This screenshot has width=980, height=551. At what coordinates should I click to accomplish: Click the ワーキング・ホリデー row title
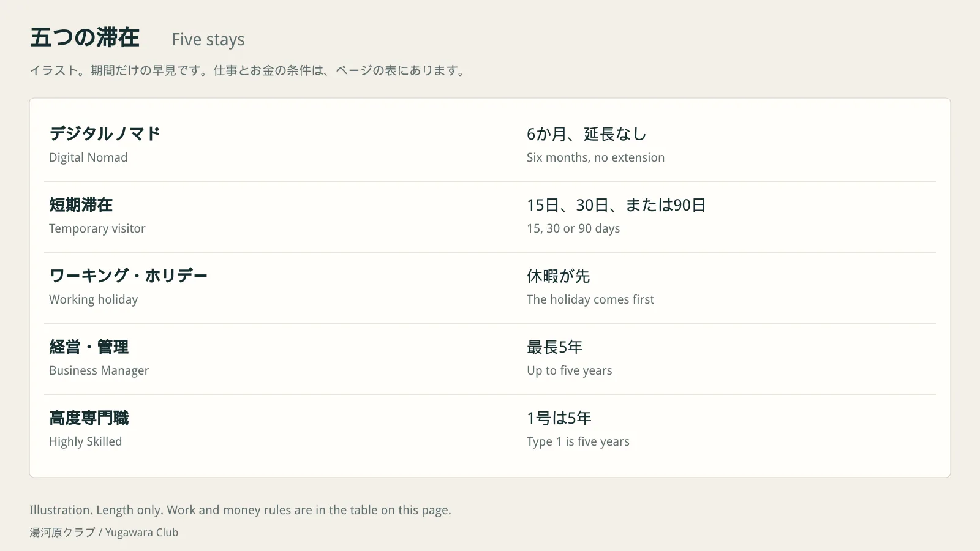129,275
